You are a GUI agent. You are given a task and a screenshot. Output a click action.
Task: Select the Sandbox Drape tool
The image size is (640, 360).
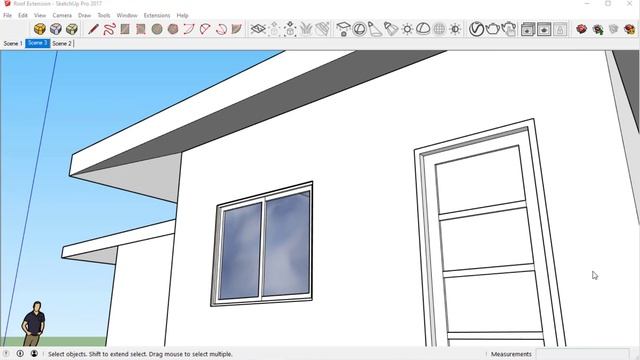tap(322, 29)
